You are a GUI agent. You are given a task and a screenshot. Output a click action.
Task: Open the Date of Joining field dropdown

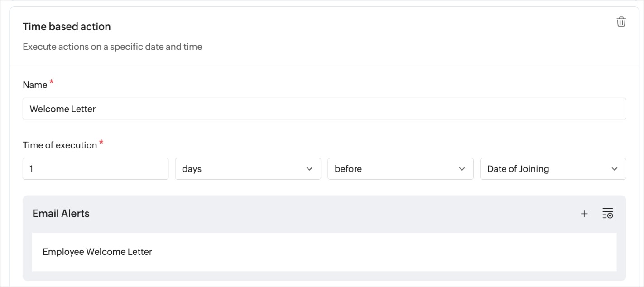click(x=543, y=169)
